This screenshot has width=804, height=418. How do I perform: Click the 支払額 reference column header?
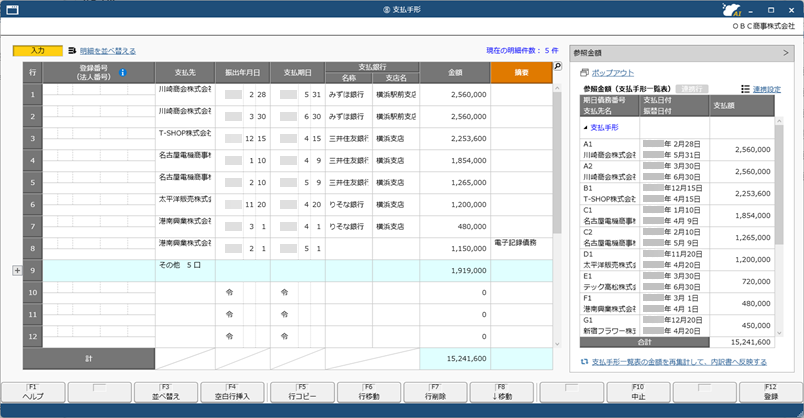(x=742, y=106)
